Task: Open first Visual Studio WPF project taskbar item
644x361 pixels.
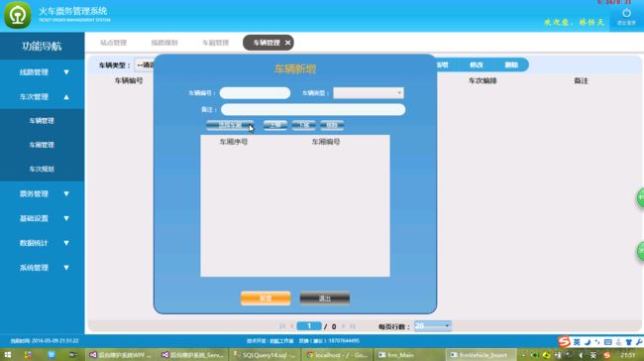Action: point(121,355)
